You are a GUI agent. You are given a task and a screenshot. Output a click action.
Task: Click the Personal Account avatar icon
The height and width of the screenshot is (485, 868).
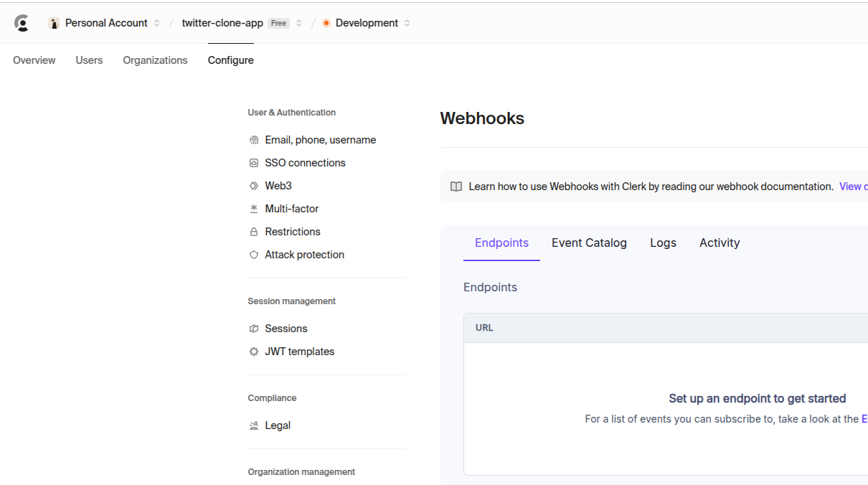[54, 22]
